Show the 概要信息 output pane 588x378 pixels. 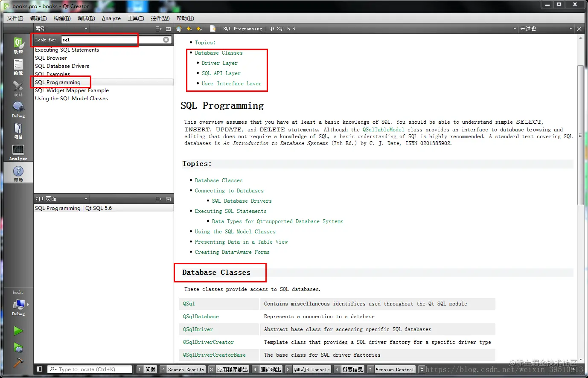click(x=349, y=369)
